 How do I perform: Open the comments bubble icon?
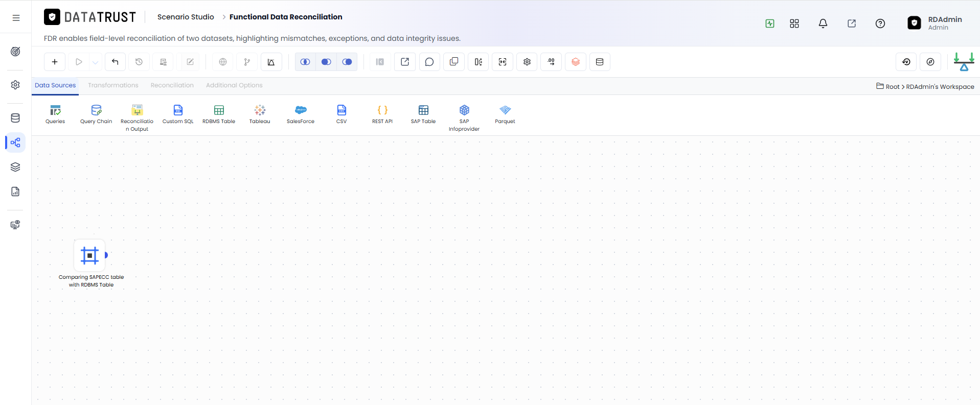429,62
